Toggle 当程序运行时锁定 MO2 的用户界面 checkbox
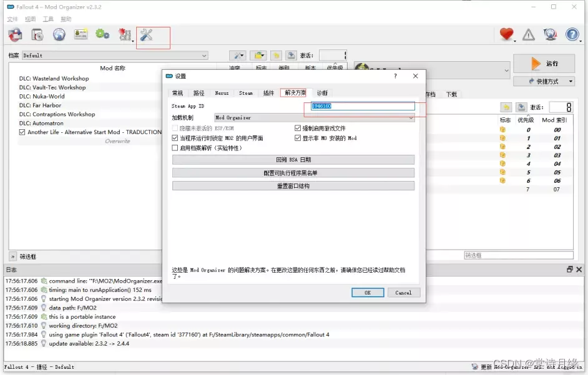588x375 pixels. click(175, 138)
